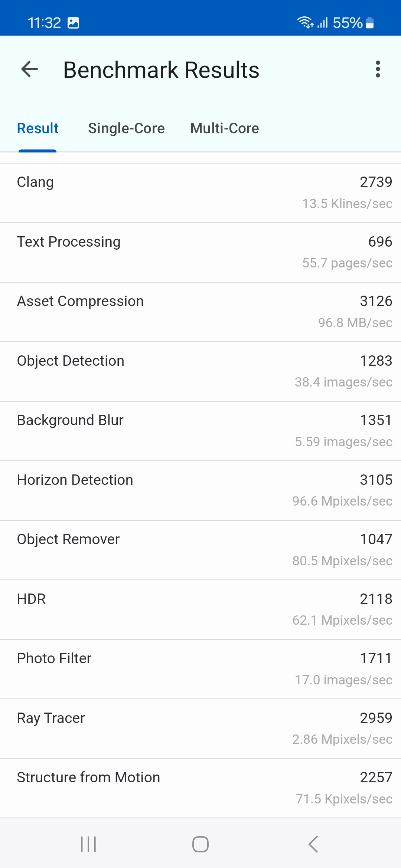This screenshot has width=401, height=868.
Task: Tap the Android recent apps button
Action: tap(88, 844)
